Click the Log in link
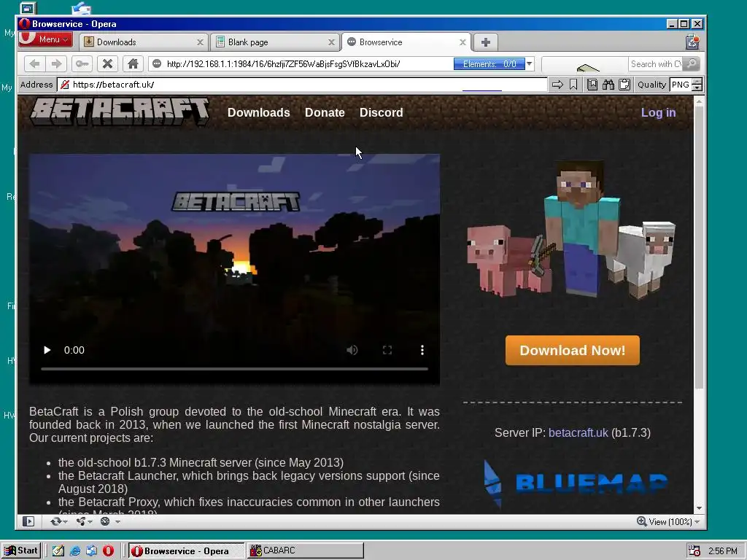Image resolution: width=747 pixels, height=560 pixels. [659, 112]
